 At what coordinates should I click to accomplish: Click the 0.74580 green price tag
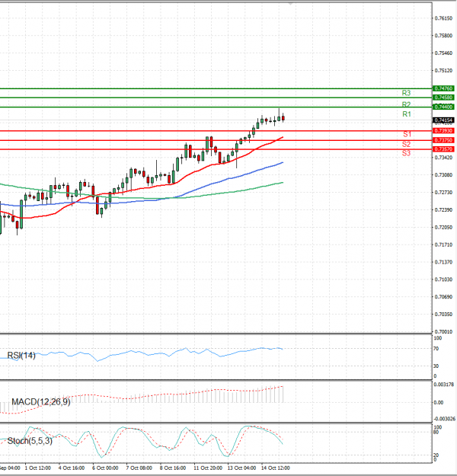(x=443, y=98)
